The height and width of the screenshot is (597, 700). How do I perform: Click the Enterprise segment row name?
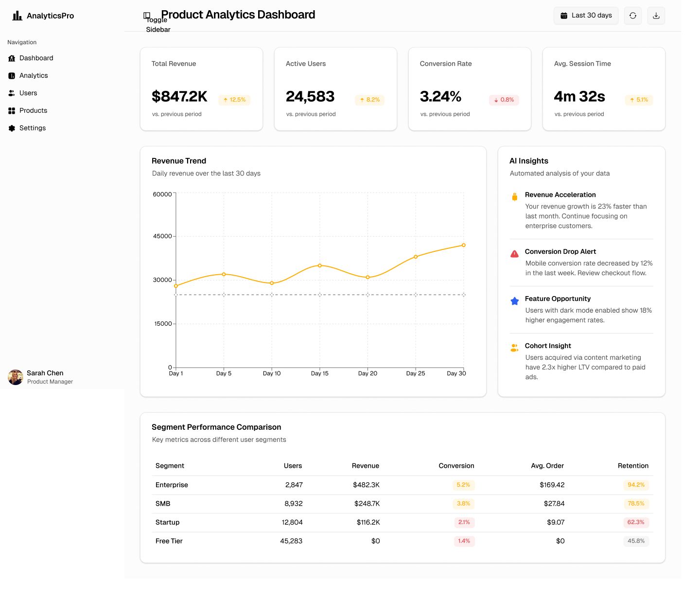172,485
